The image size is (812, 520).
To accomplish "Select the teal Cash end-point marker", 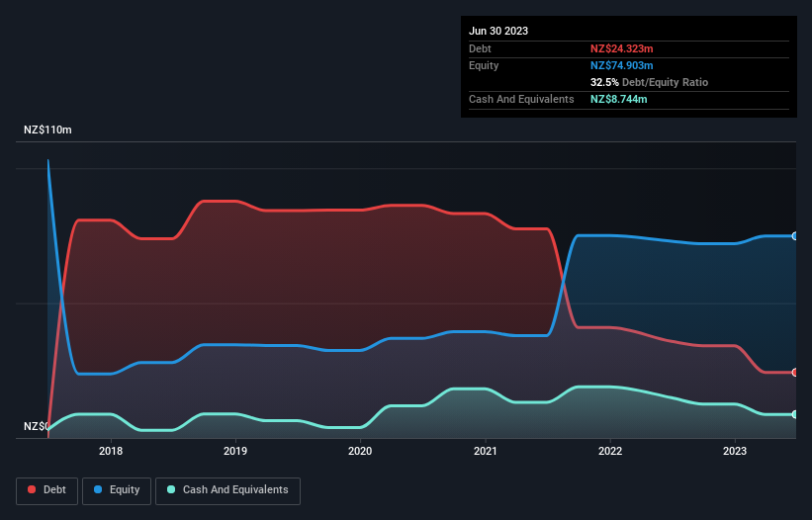I will point(795,414).
